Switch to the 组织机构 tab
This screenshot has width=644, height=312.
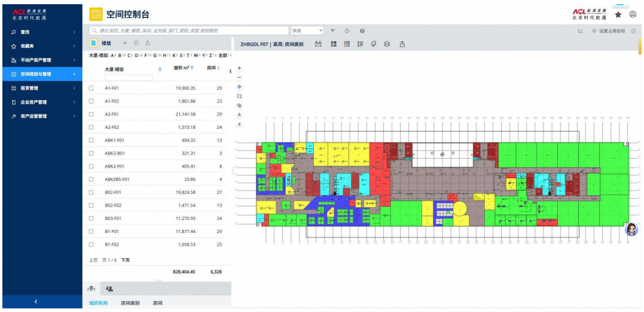(x=99, y=303)
